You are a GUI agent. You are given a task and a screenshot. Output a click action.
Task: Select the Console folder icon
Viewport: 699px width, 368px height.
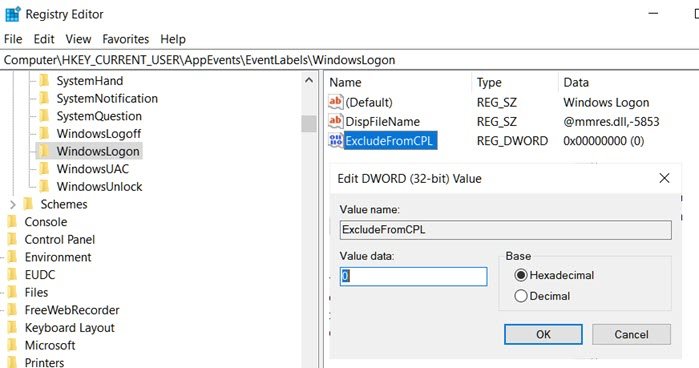[12, 222]
